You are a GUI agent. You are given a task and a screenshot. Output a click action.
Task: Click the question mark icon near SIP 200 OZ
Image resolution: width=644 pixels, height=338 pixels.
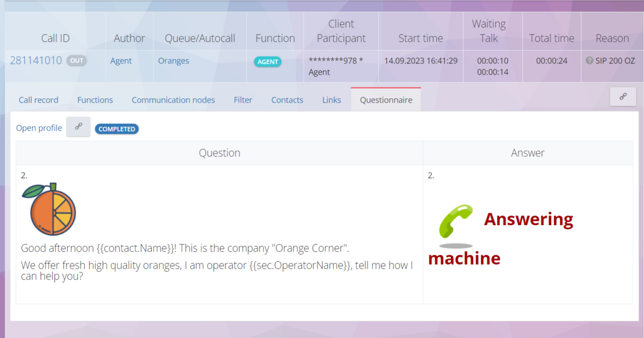pos(589,61)
